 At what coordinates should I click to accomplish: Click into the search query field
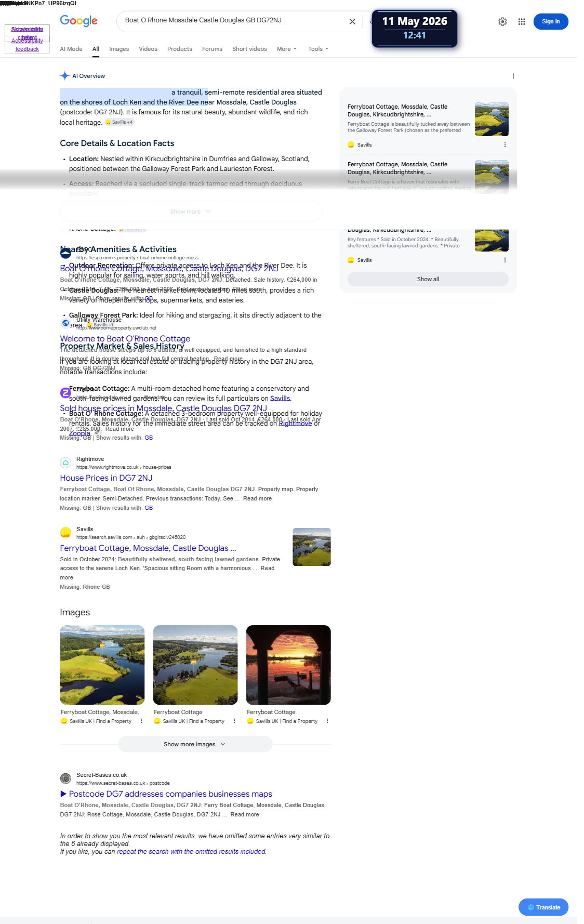(x=234, y=21)
